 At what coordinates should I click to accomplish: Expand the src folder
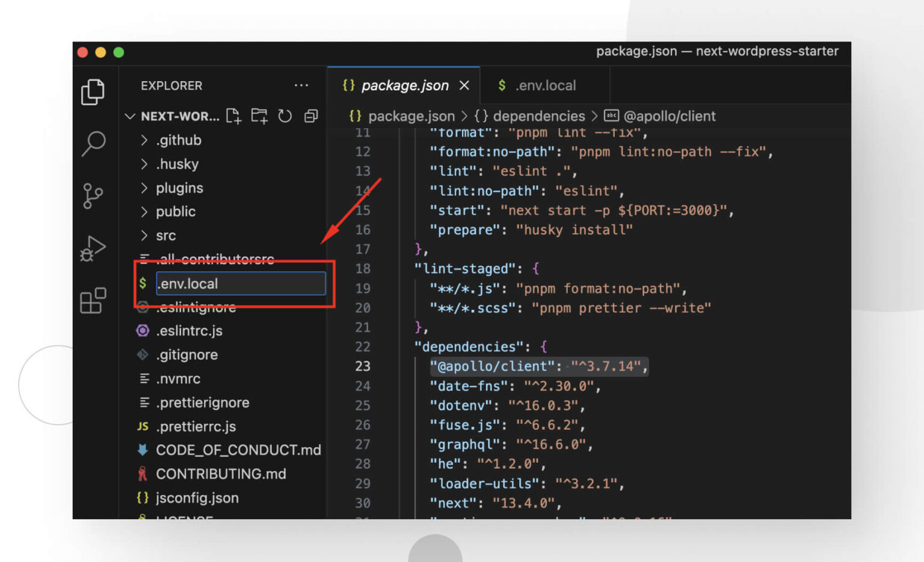pyautogui.click(x=165, y=235)
